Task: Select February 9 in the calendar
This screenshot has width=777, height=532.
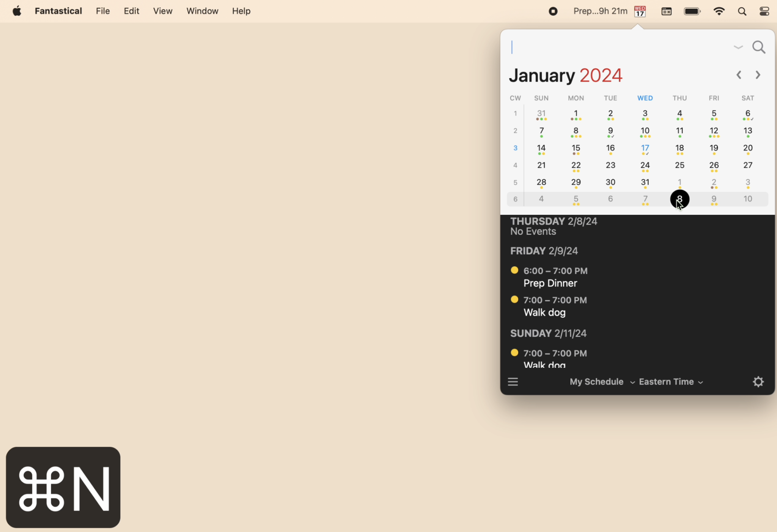Action: pyautogui.click(x=714, y=199)
